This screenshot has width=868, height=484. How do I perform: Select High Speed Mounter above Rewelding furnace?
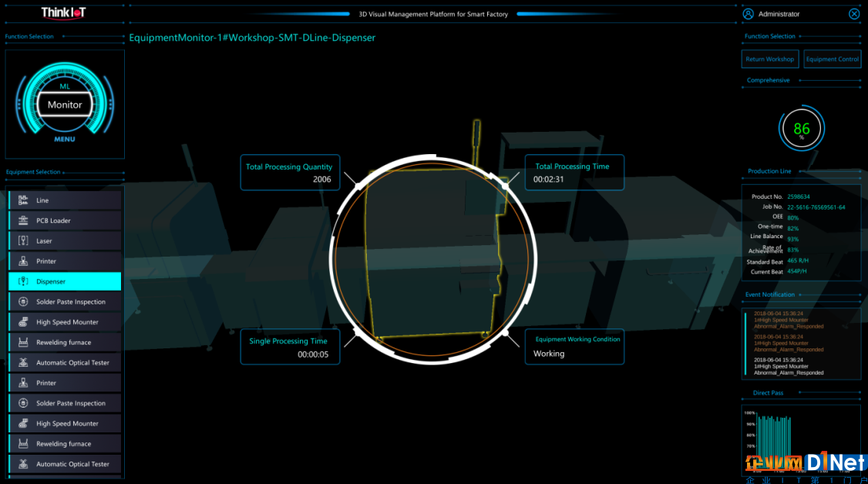[x=66, y=322]
